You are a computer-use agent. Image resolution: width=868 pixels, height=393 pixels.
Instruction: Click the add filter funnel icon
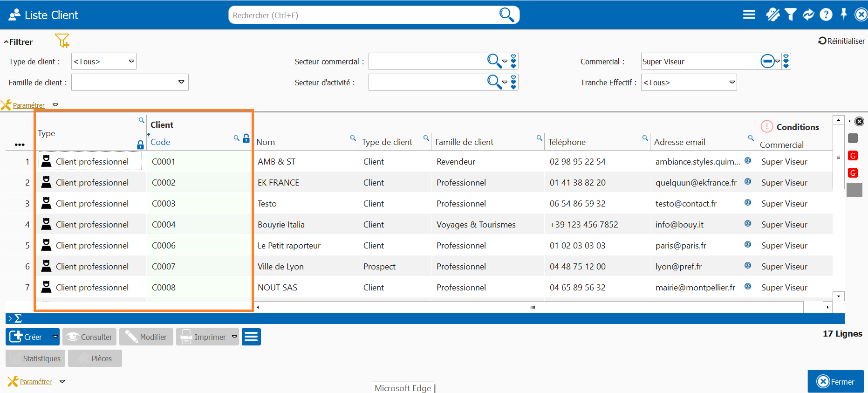[x=62, y=41]
